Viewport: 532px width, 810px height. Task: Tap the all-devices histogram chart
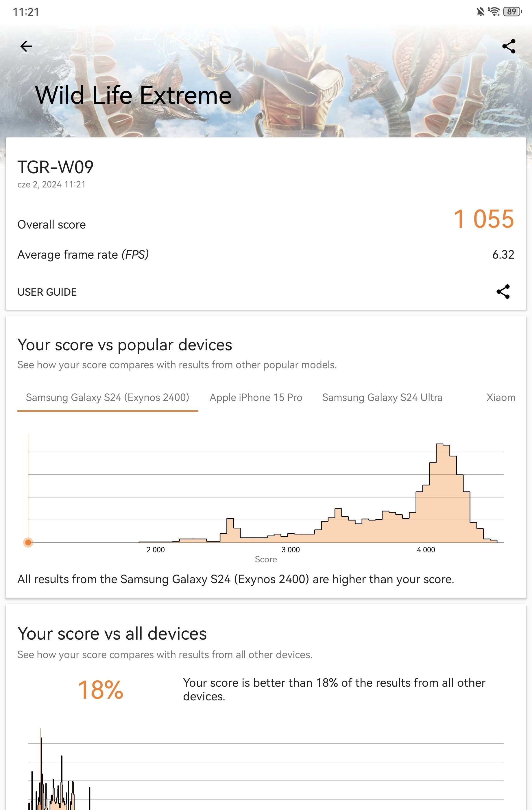tap(266, 769)
